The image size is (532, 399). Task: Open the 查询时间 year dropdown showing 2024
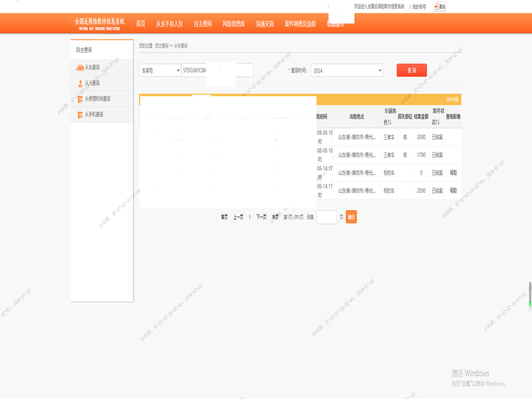coord(346,70)
